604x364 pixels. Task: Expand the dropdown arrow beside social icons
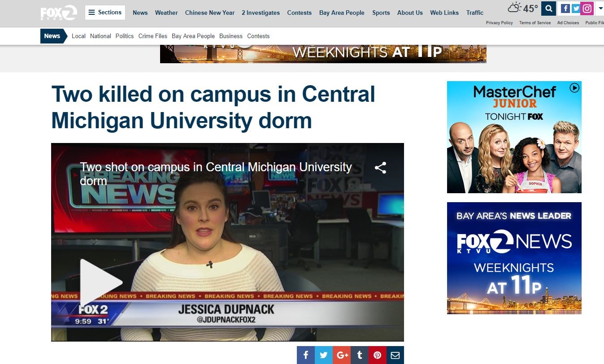coord(600,9)
